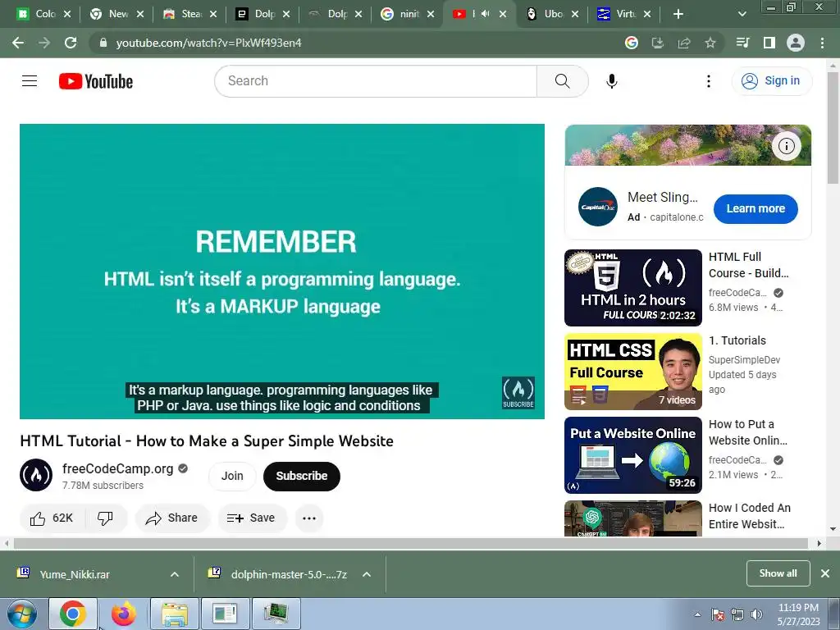The image size is (840, 630).
Task: Click the ad info icon
Action: [x=786, y=146]
